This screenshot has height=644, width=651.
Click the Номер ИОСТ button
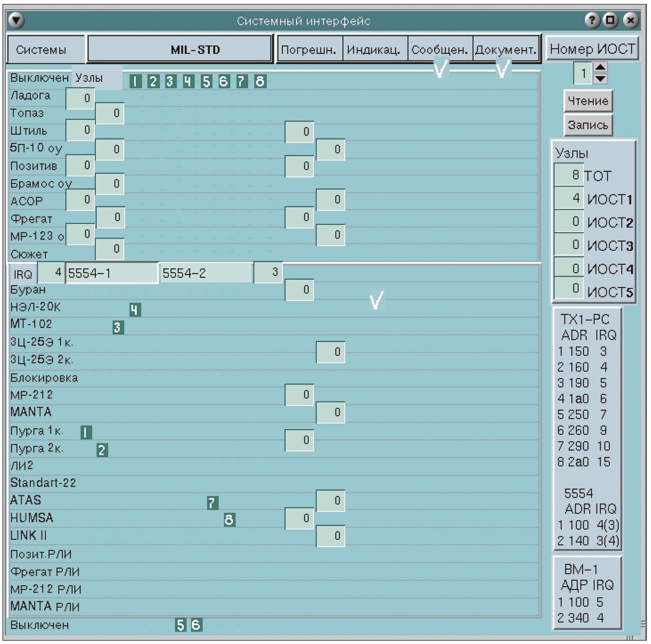click(x=592, y=49)
